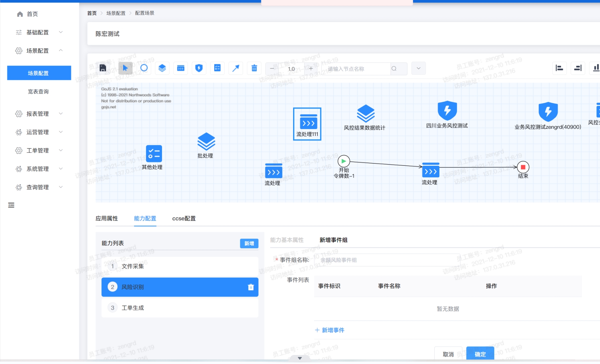Image resolution: width=600 pixels, height=364 pixels.
Task: Click the bottom down-arrow collapse handle
Action: click(x=300, y=358)
